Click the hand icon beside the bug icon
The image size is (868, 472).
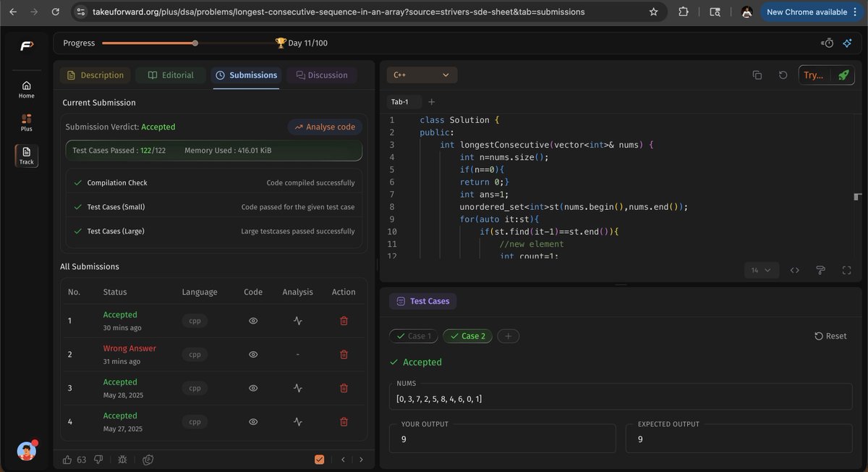coord(148,459)
